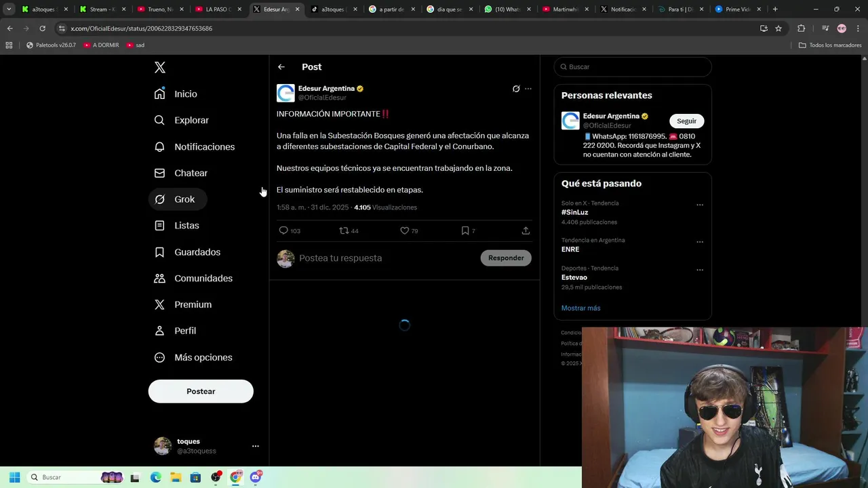
Task: Click the toques profile avatar
Action: (x=163, y=446)
